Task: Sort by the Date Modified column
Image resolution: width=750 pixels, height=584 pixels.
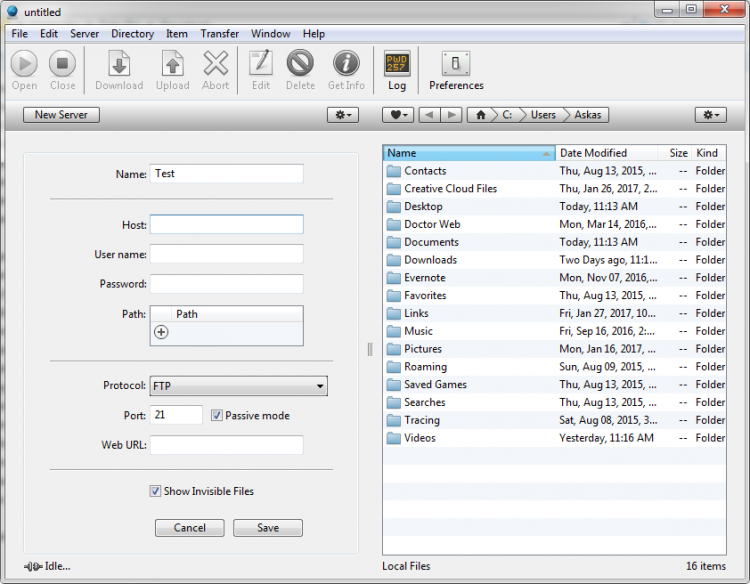Action: pyautogui.click(x=606, y=153)
